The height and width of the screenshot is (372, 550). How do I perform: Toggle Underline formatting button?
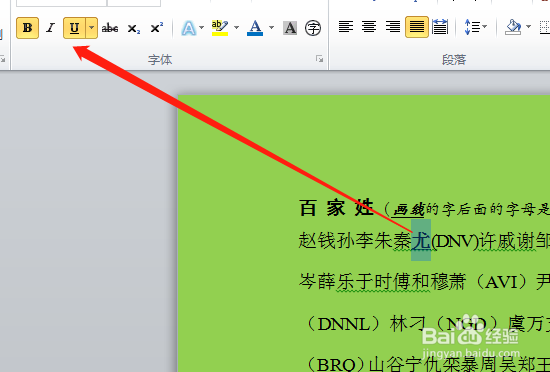pyautogui.click(x=74, y=28)
